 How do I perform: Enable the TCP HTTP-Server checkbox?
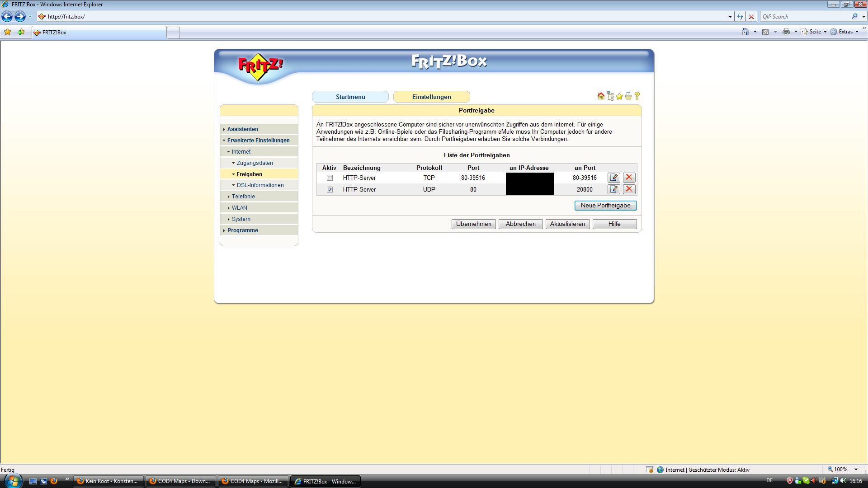(x=330, y=178)
